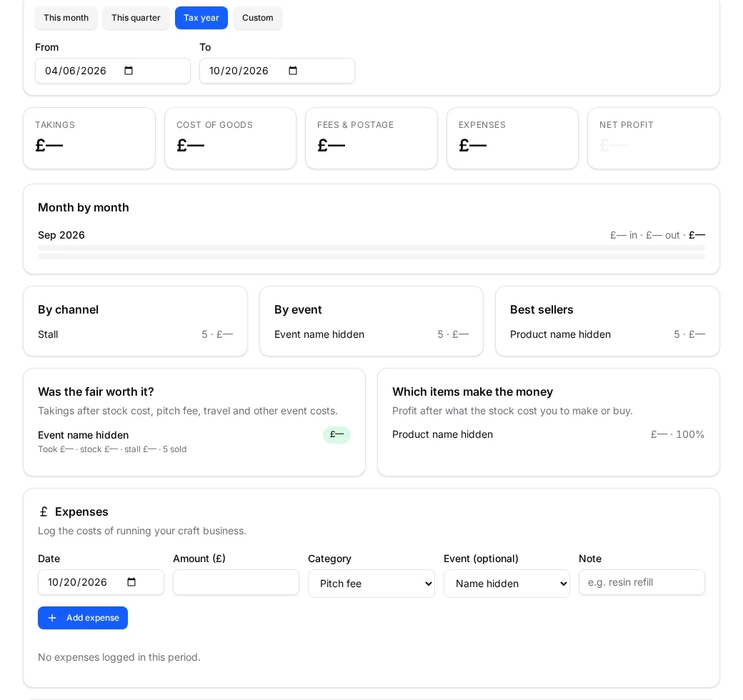Click the Sep 2026 upper progress bar
The image size is (743, 700).
pyautogui.click(x=371, y=248)
